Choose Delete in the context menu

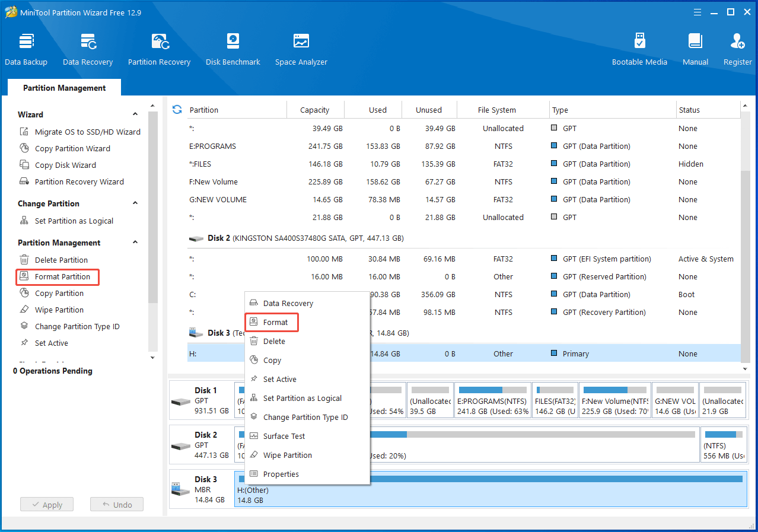(x=307, y=341)
